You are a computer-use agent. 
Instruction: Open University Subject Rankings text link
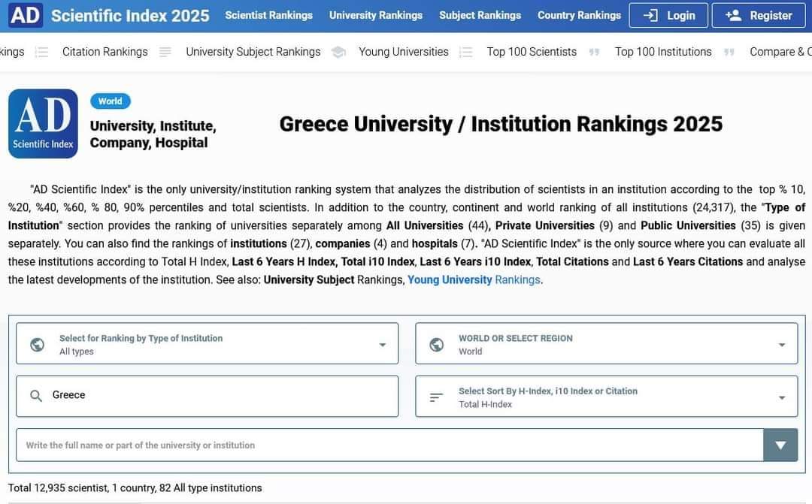coord(333,280)
